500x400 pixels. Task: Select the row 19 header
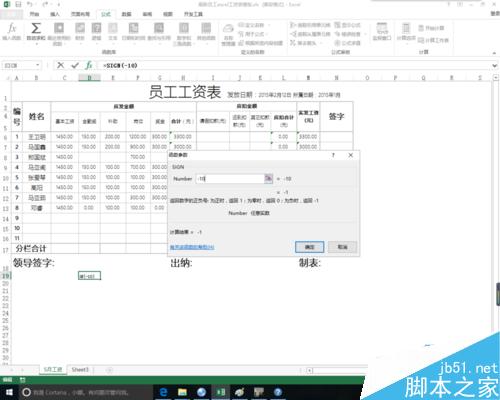pos(6,276)
